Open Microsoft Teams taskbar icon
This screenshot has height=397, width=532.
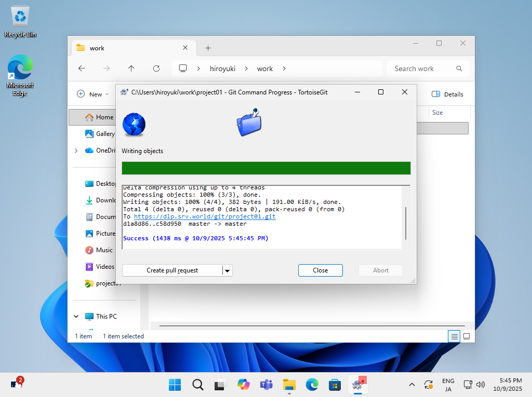[x=266, y=385]
